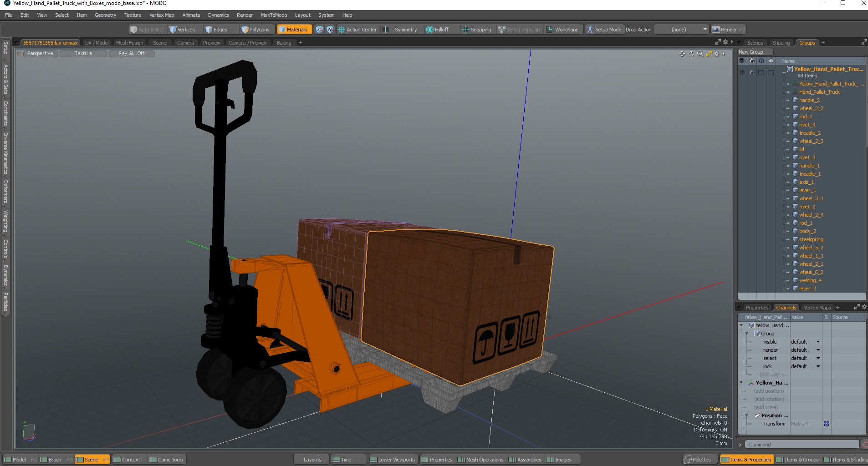
Task: Switch to Vertices selection mode
Action: point(182,30)
